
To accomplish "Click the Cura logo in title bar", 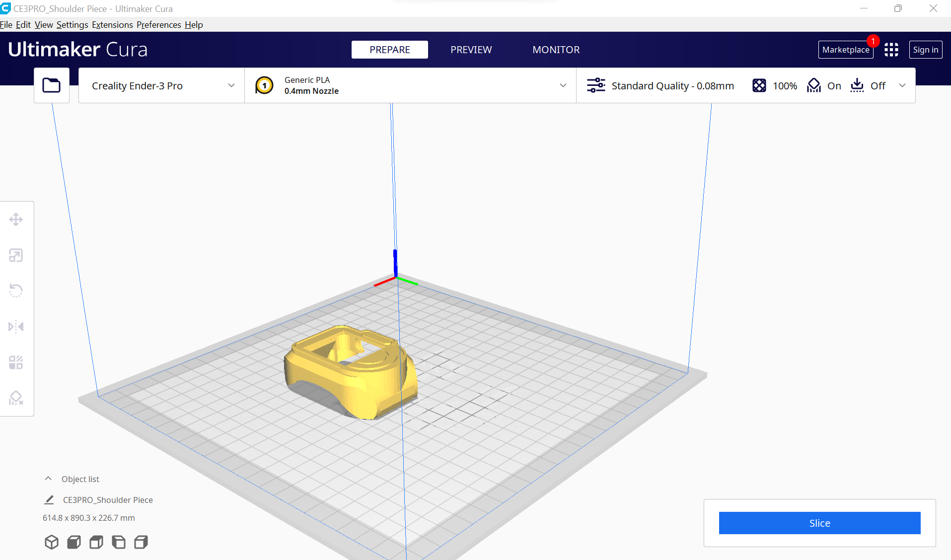I will [x=5, y=8].
